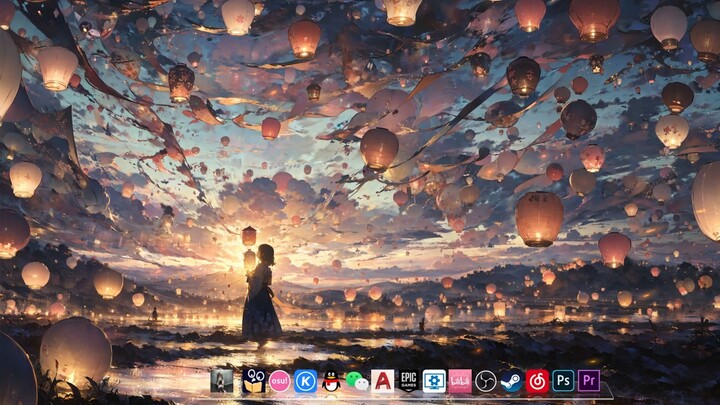The height and width of the screenshot is (405, 720).
Task: Open NetEase Cloud Music red icon
Action: click(x=537, y=381)
